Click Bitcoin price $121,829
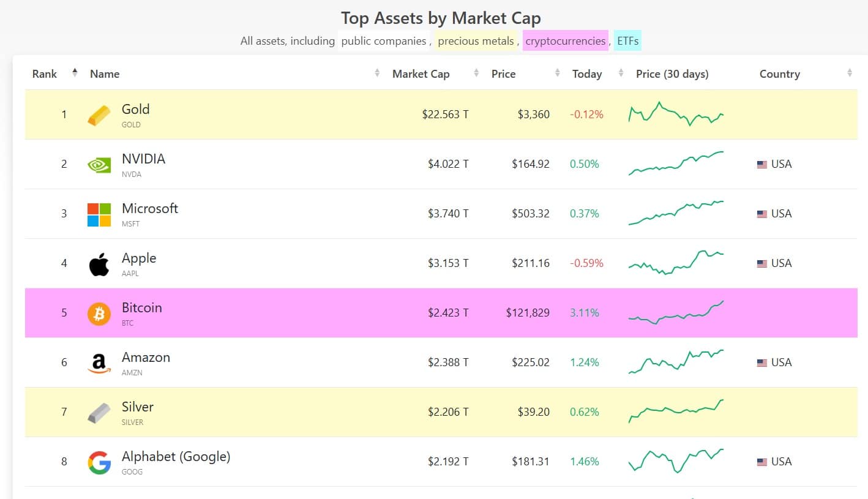 (x=528, y=313)
